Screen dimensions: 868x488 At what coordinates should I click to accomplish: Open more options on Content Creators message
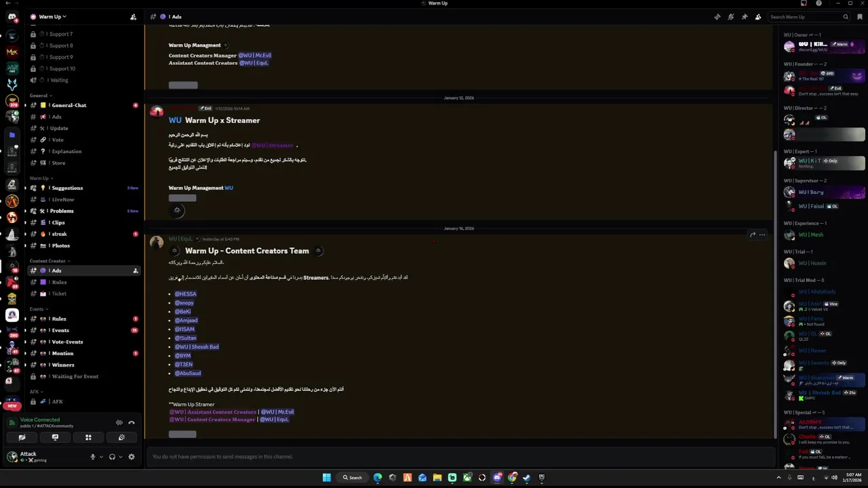point(762,235)
